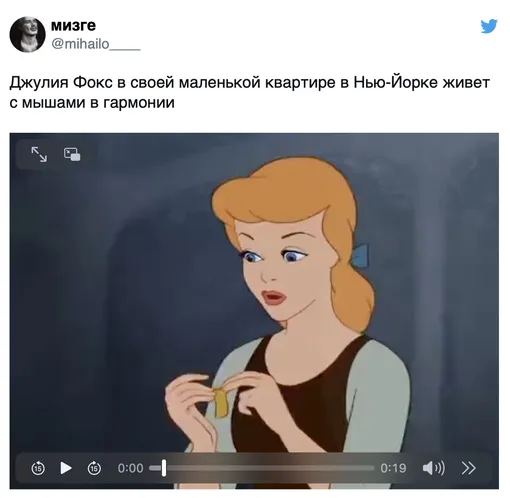
Task: Open the мизге display name link
Action: (73, 25)
